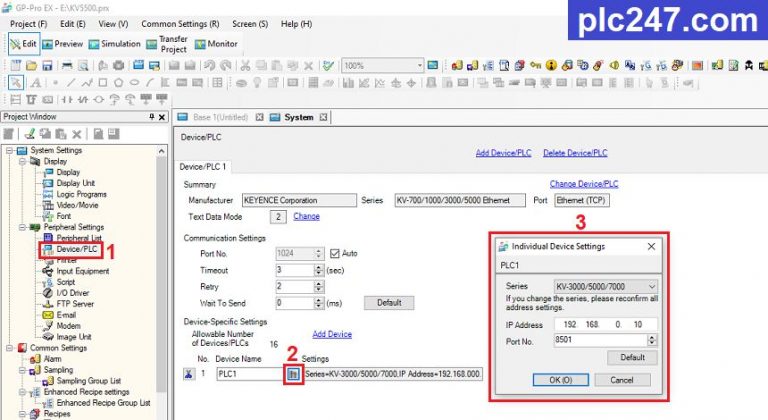Open the PLC1 device settings icon
The image size is (768, 420).
pos(294,373)
